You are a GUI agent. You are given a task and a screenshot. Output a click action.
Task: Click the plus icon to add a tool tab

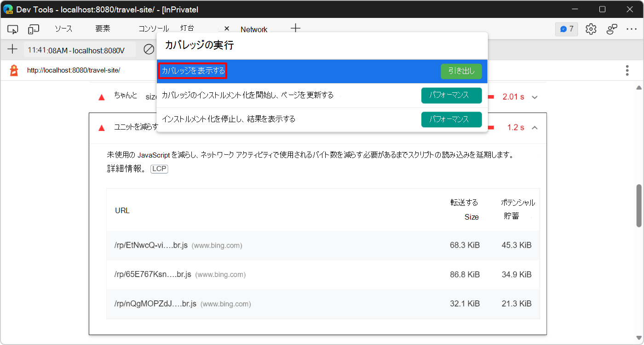pos(295,28)
